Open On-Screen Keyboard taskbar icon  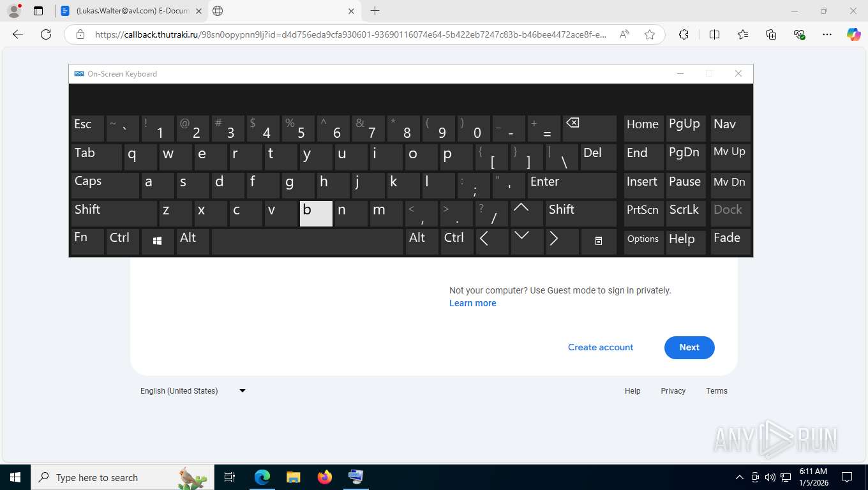(355, 477)
